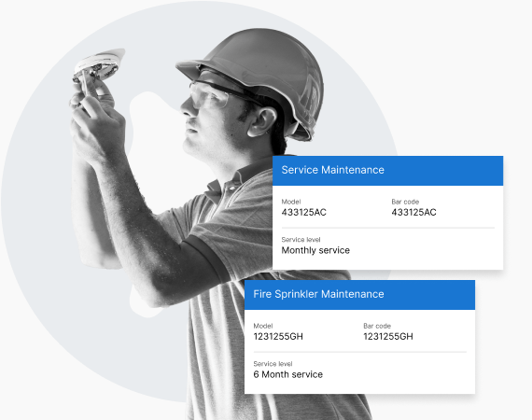Click Model label in Fire Sprinkler card
The image size is (532, 420).
click(x=262, y=326)
